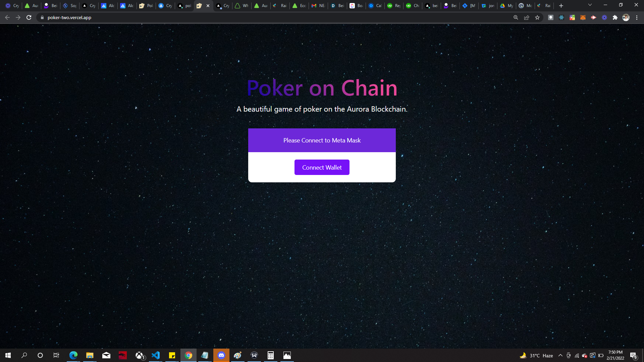
Task: Open the Windows notification center
Action: (x=633, y=355)
